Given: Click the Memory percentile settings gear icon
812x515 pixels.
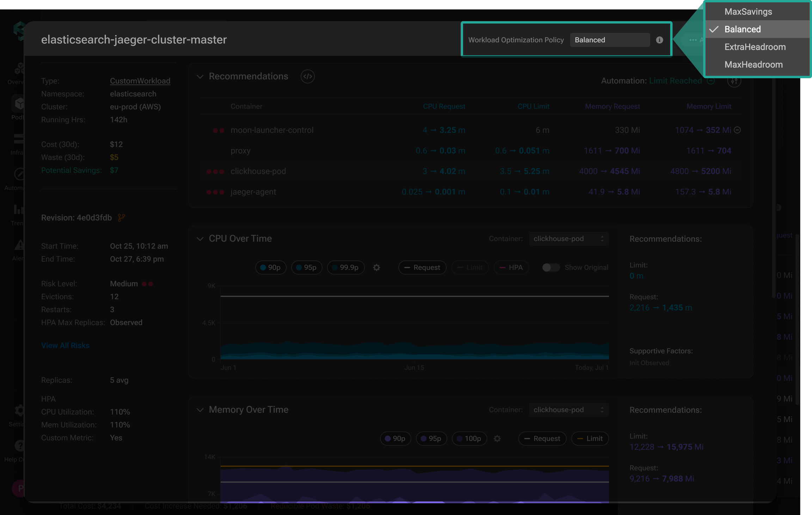Looking at the screenshot, I should 497,439.
